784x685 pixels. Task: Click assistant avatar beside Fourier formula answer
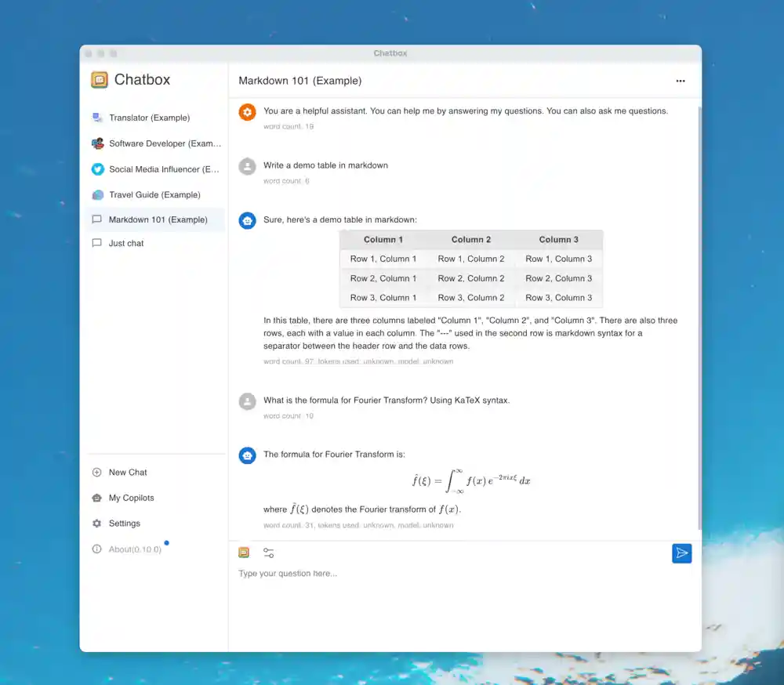pyautogui.click(x=247, y=455)
